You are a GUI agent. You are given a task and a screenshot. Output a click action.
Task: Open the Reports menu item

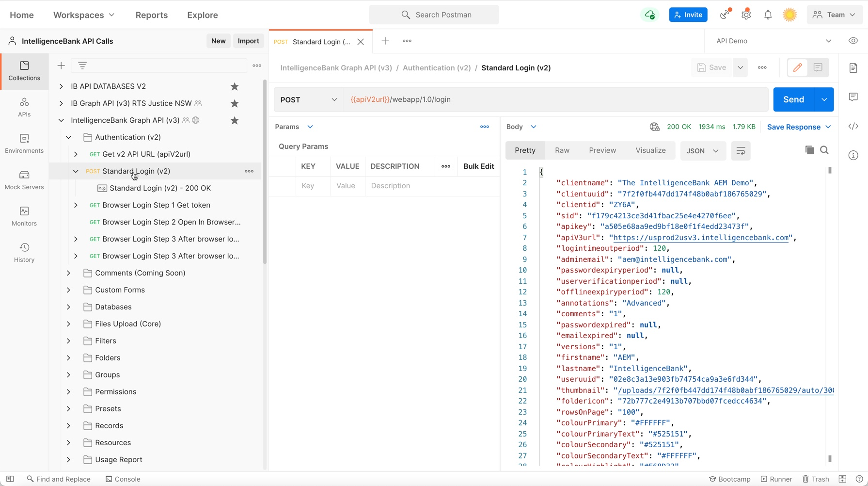click(151, 15)
